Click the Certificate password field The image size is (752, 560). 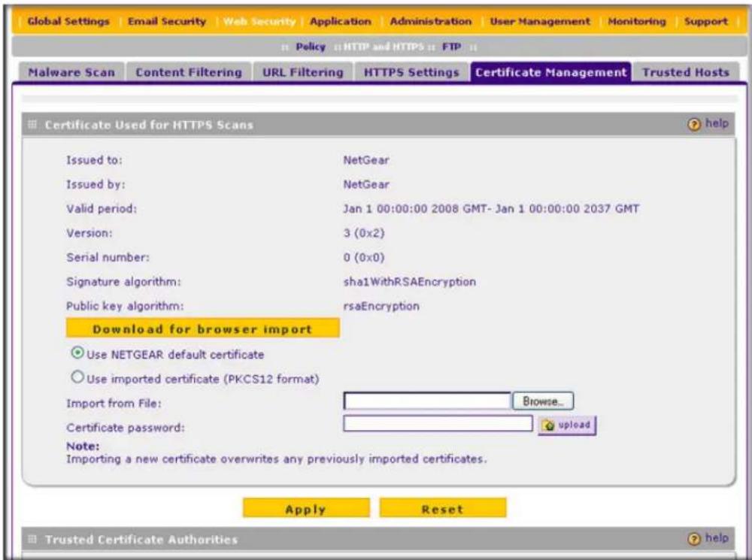pos(438,424)
